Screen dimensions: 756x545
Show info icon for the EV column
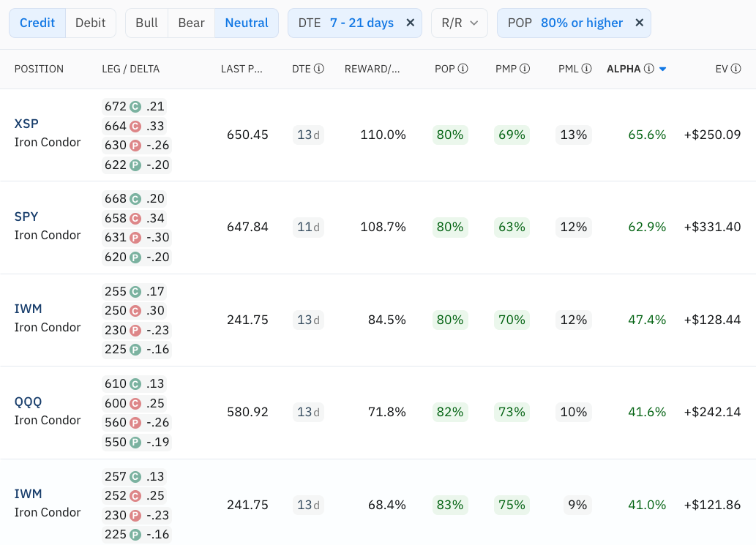(736, 69)
